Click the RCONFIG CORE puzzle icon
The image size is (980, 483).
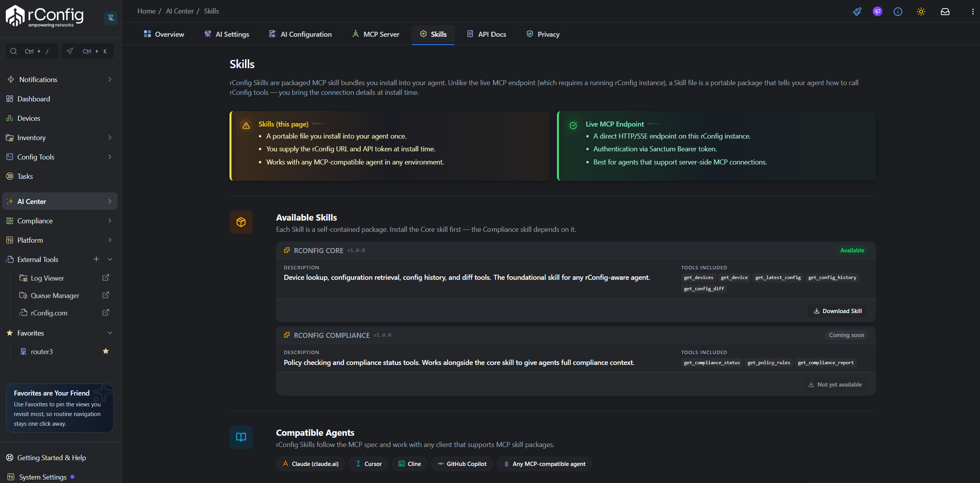coord(287,250)
